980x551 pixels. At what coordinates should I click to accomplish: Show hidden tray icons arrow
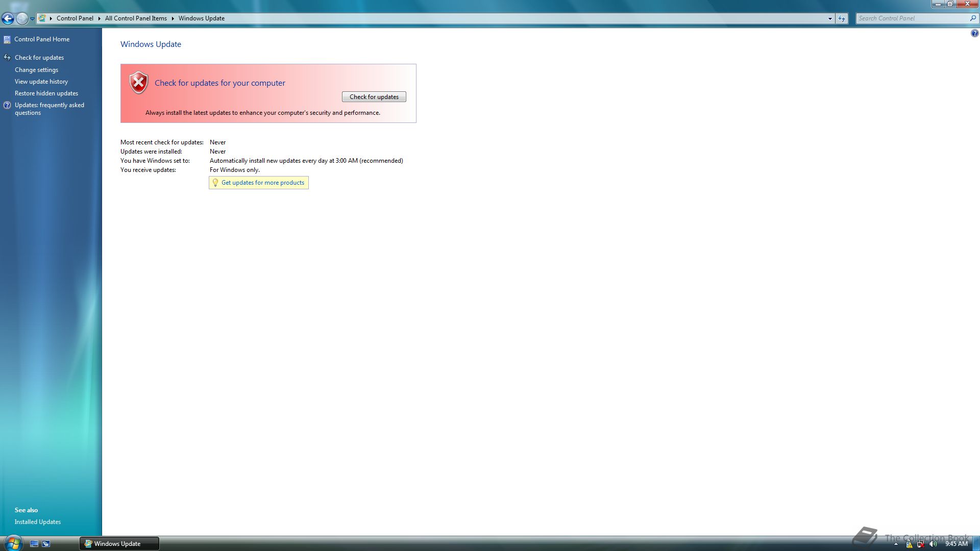(x=896, y=544)
